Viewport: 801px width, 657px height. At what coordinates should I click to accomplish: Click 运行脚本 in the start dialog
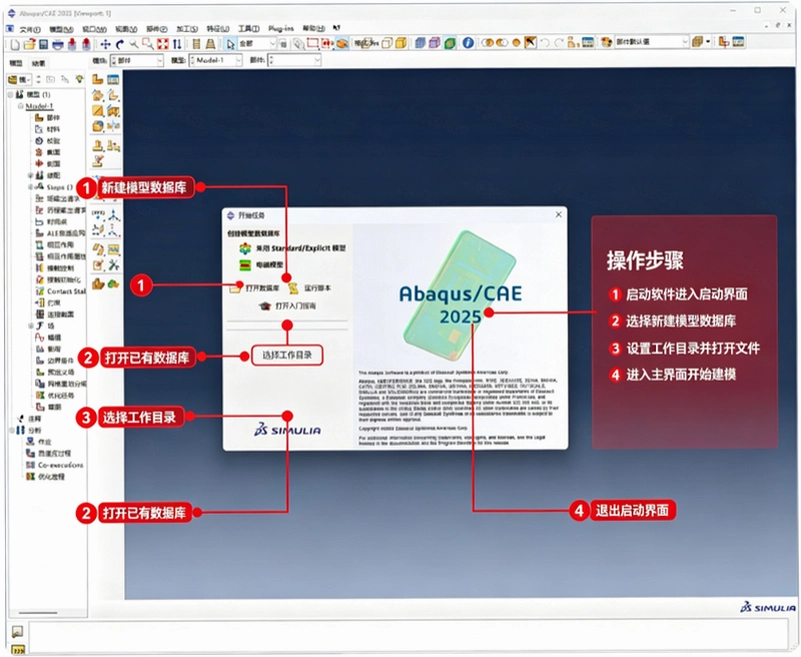(x=310, y=288)
